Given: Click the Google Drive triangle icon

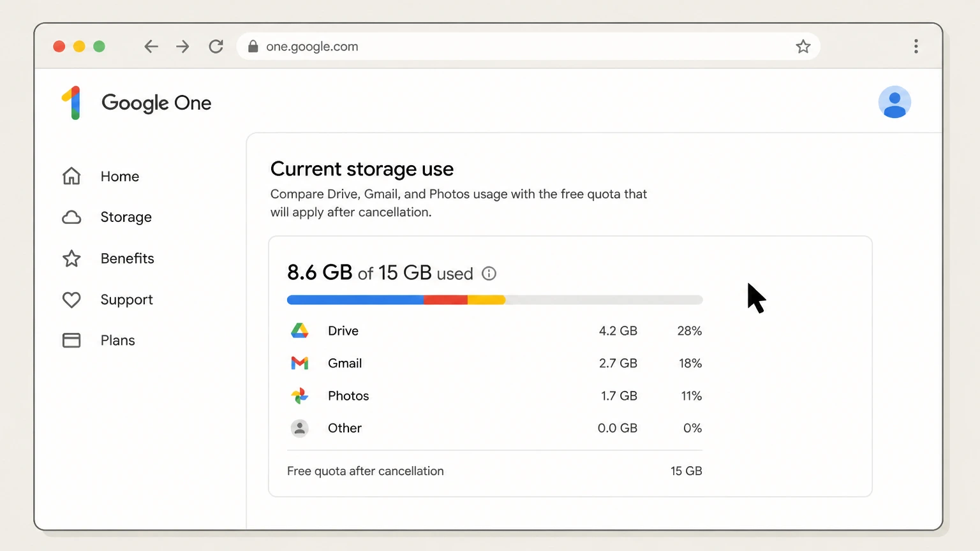Looking at the screenshot, I should [x=300, y=330].
